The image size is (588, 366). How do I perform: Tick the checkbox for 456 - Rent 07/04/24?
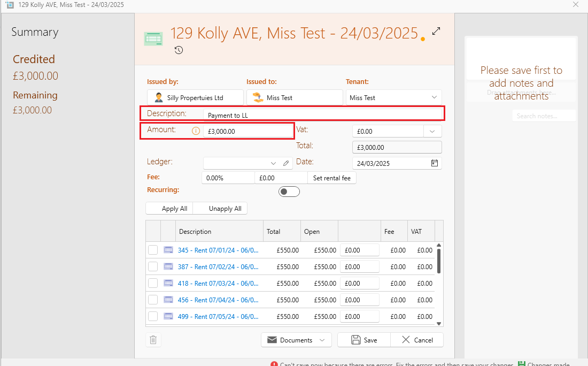click(153, 300)
